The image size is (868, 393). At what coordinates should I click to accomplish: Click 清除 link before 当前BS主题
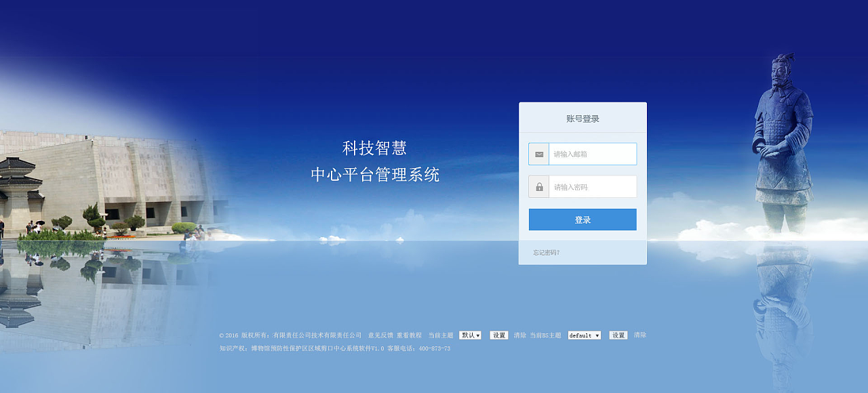point(520,335)
